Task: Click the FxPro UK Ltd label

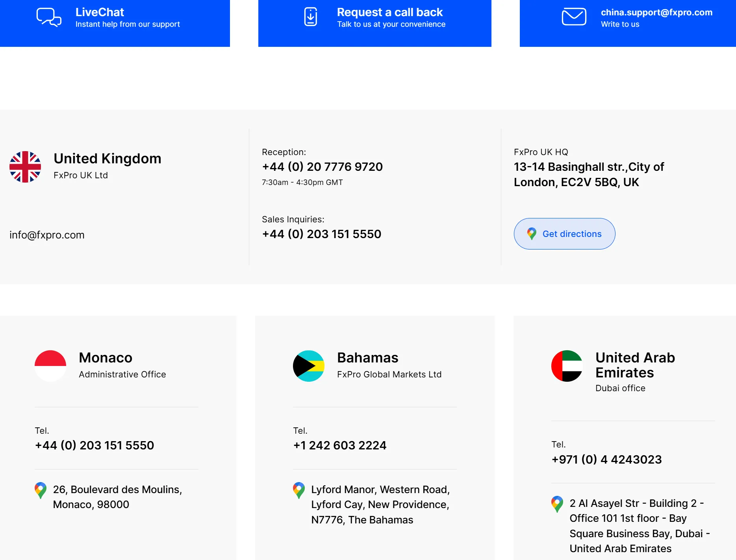Action: coord(81,176)
